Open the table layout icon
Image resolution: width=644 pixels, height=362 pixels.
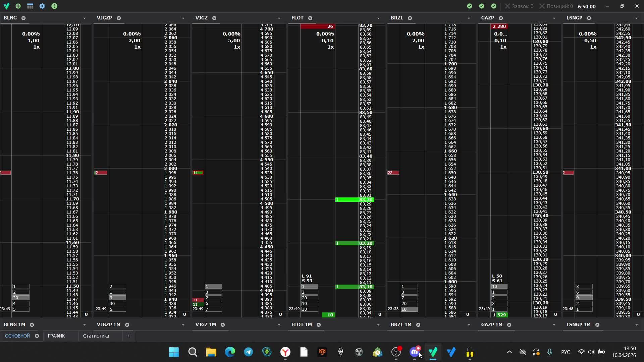click(x=30, y=6)
